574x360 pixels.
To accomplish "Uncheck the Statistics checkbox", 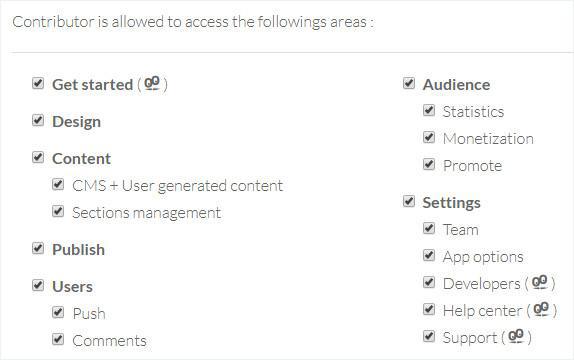I will click(x=429, y=110).
